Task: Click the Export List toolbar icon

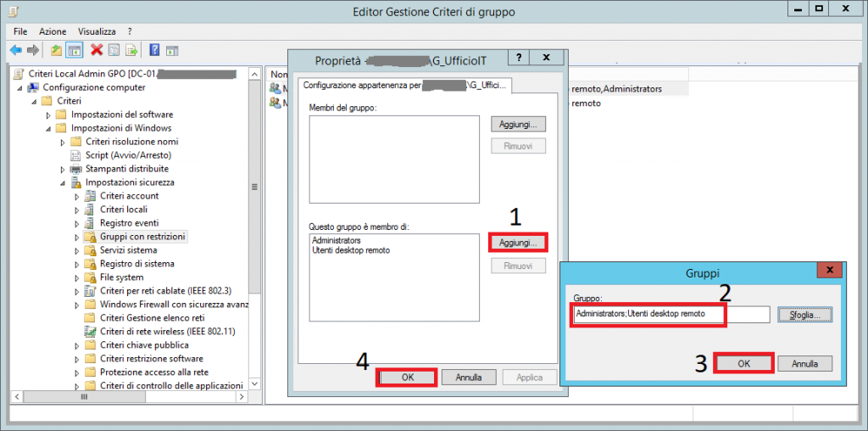Action: click(131, 50)
